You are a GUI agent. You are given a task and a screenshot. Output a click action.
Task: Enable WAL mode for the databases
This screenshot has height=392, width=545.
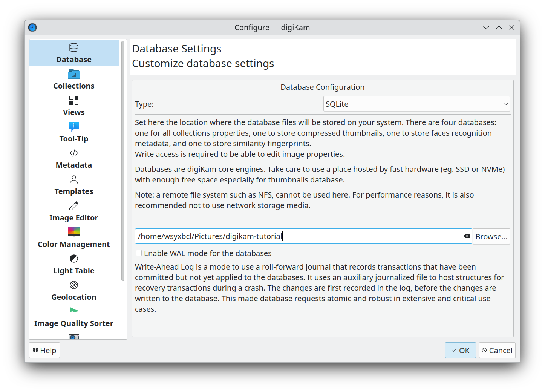click(139, 253)
